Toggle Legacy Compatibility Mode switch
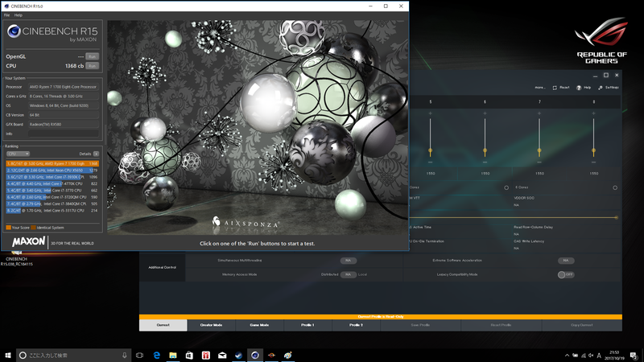This screenshot has width=644, height=362. (566, 274)
